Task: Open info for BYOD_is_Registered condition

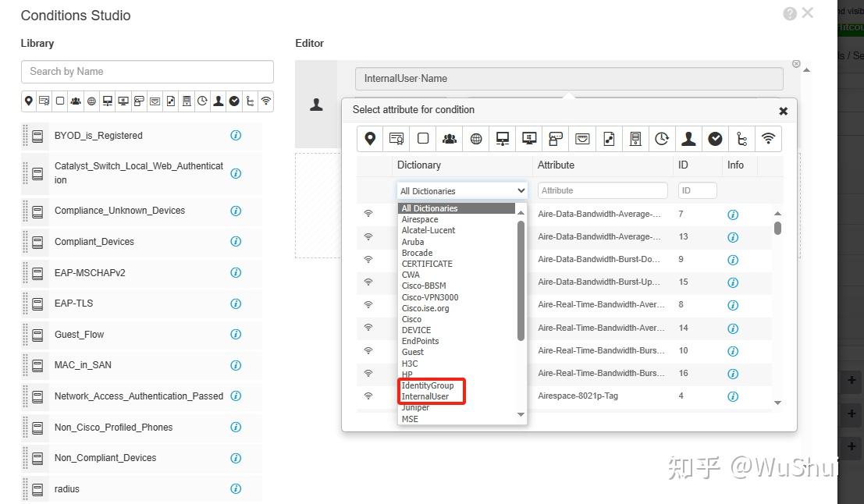Action: tap(236, 135)
